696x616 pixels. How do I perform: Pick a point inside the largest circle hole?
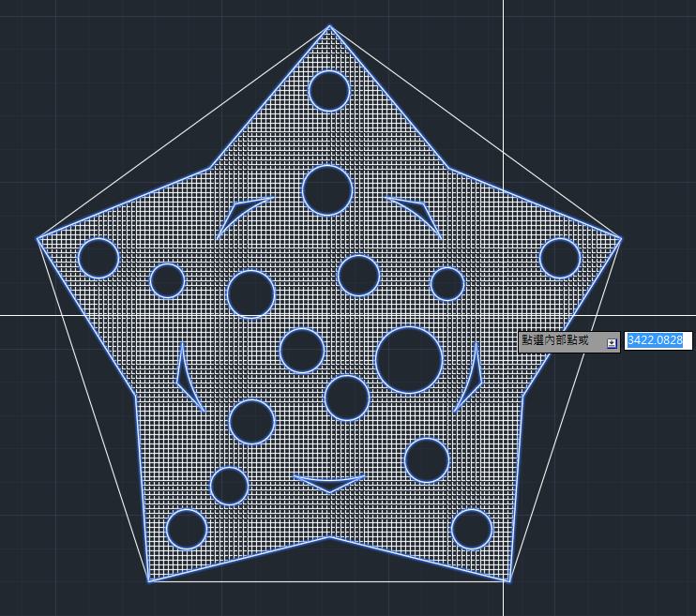tap(409, 360)
